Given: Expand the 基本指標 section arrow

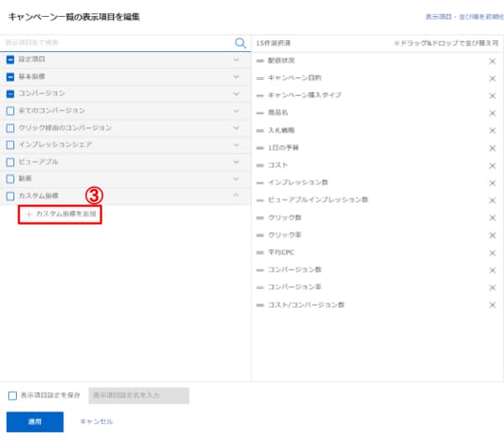Looking at the screenshot, I should (x=236, y=76).
